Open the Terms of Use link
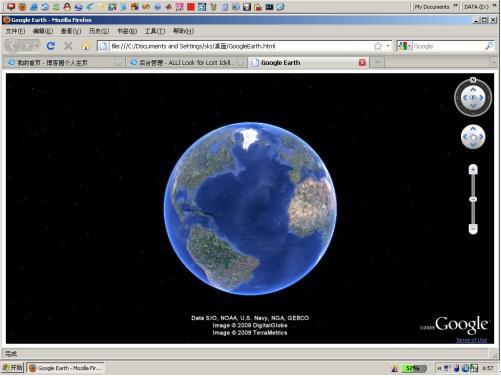 [471, 340]
